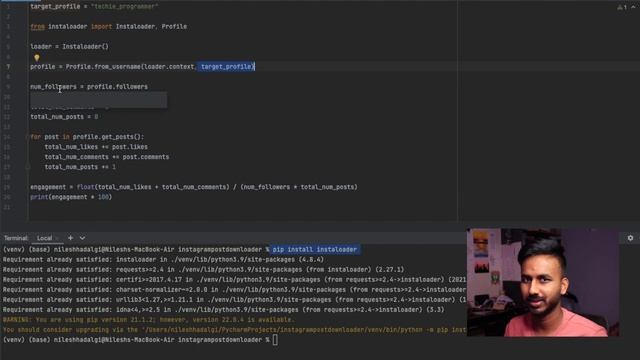Add a new terminal session tab
The image size is (640, 360).
[70, 238]
